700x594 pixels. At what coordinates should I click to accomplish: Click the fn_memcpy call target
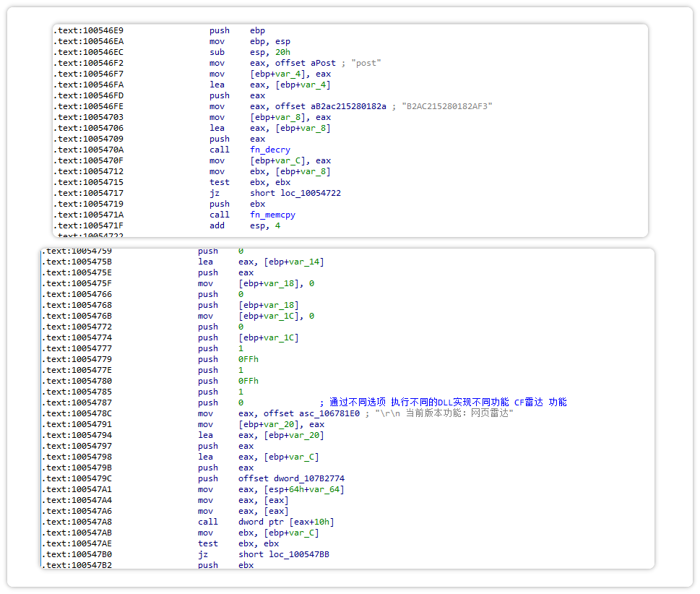[x=272, y=215]
